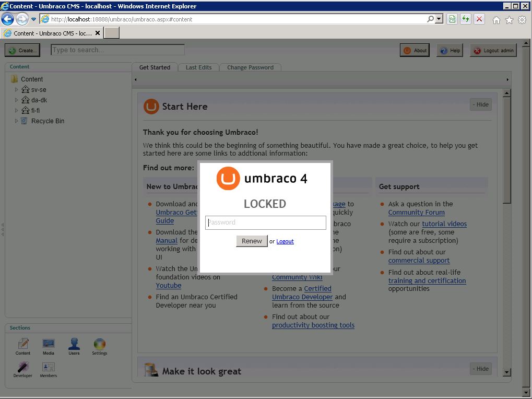Click the Refresh icon in address bar

point(466,19)
